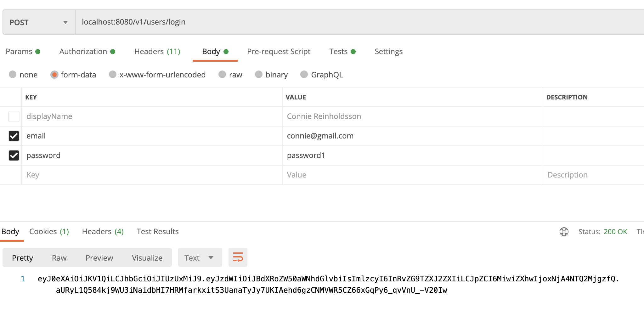Uncheck the email form-data row
This screenshot has width=644, height=316.
click(14, 136)
